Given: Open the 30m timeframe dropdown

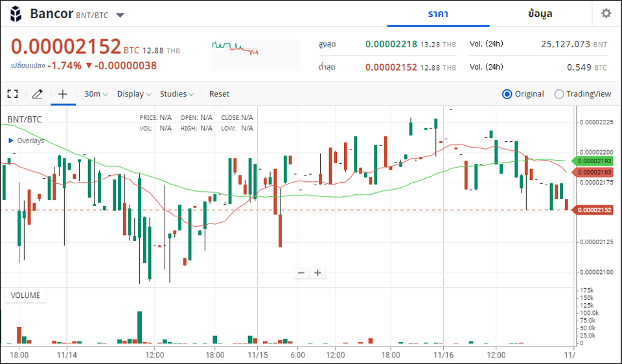Looking at the screenshot, I should tap(96, 94).
